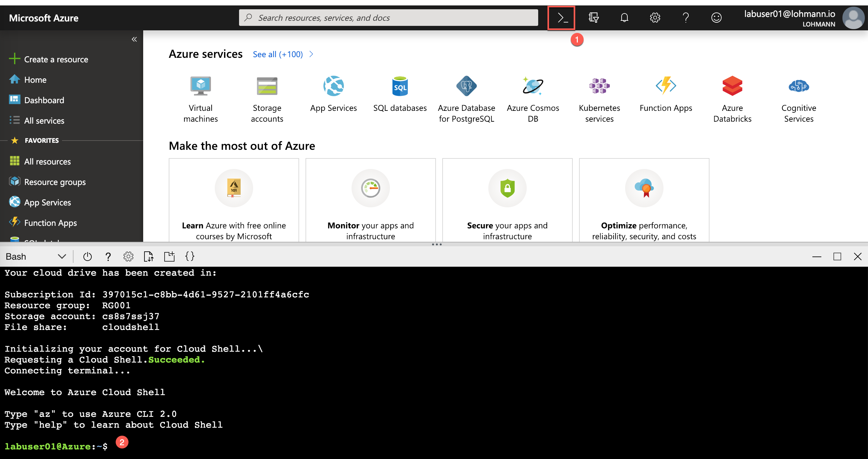Image resolution: width=868 pixels, height=459 pixels.
Task: Click storage account name cs8s7ssj37
Action: (131, 316)
